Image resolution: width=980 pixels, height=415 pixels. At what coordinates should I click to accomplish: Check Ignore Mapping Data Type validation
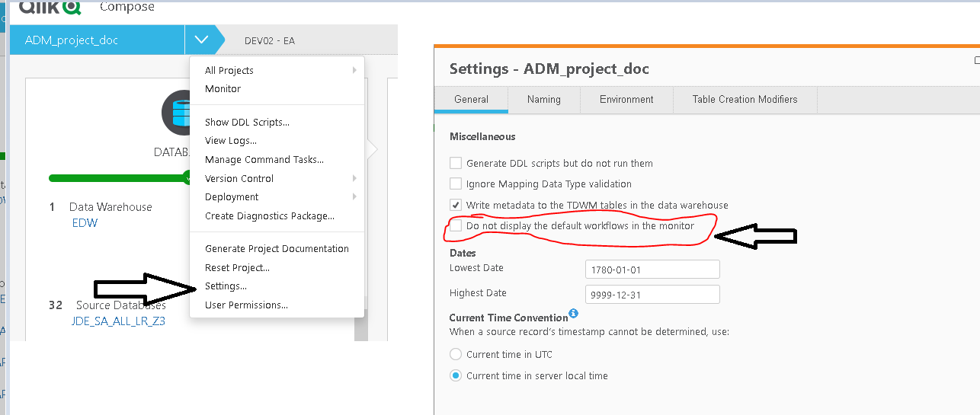456,184
